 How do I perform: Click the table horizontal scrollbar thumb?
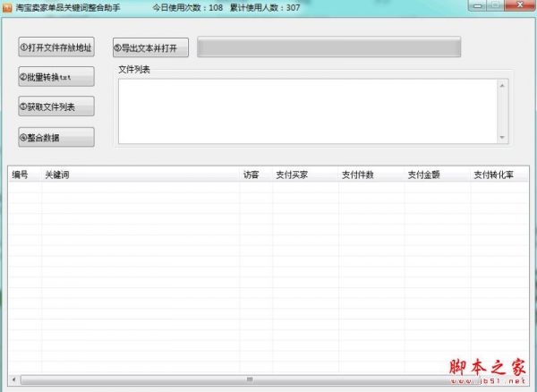pyautogui.click(x=250, y=379)
